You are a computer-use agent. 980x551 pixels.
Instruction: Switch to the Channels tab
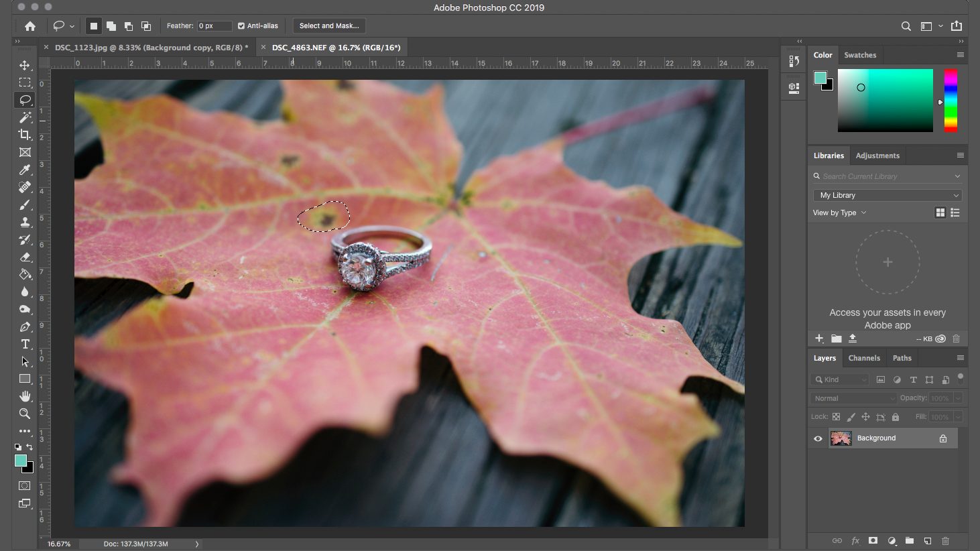click(x=864, y=358)
